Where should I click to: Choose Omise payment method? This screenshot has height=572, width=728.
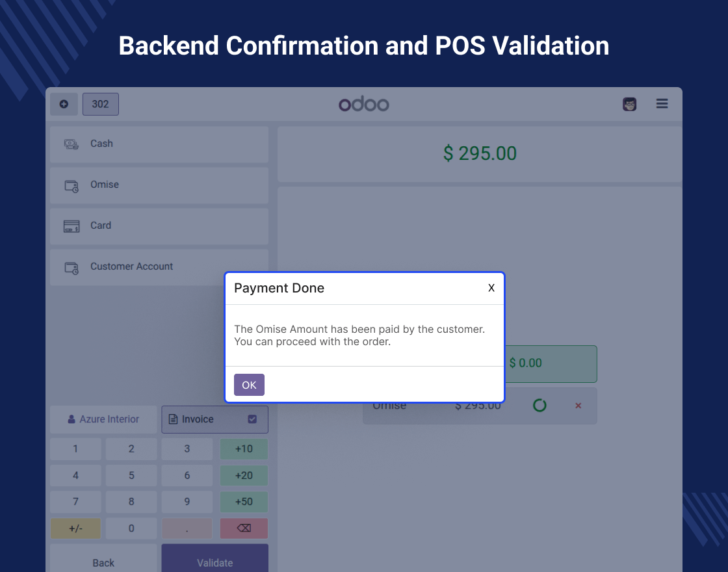[x=159, y=185]
